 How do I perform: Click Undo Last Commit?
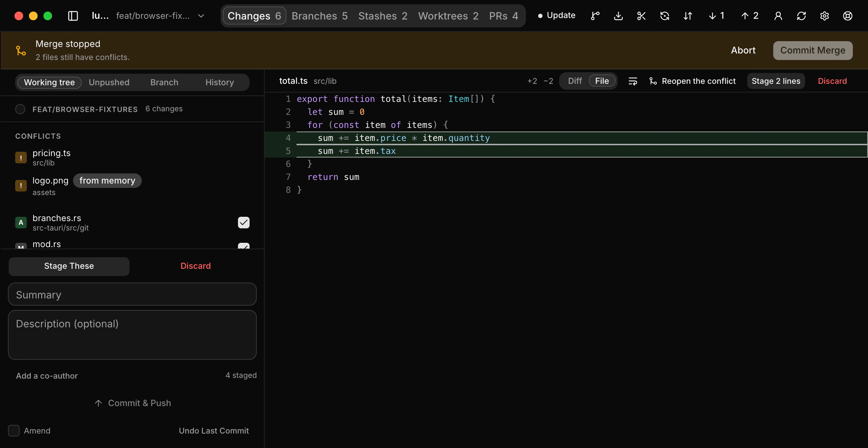point(214,431)
